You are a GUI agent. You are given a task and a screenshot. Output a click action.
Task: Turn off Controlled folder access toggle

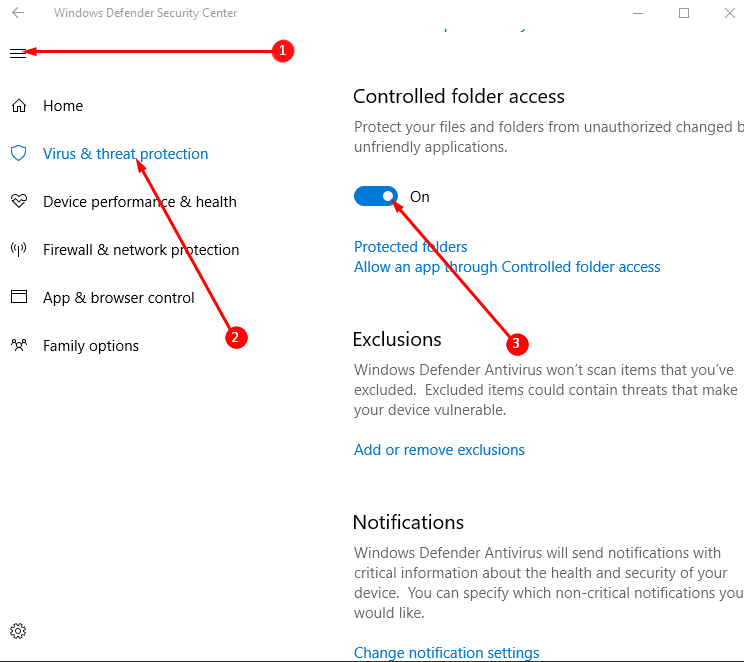coord(376,196)
